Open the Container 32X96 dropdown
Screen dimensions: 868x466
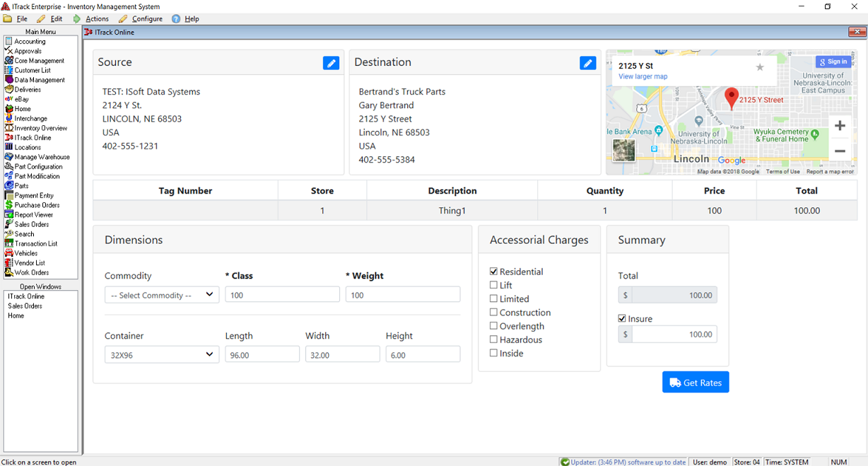coord(162,355)
